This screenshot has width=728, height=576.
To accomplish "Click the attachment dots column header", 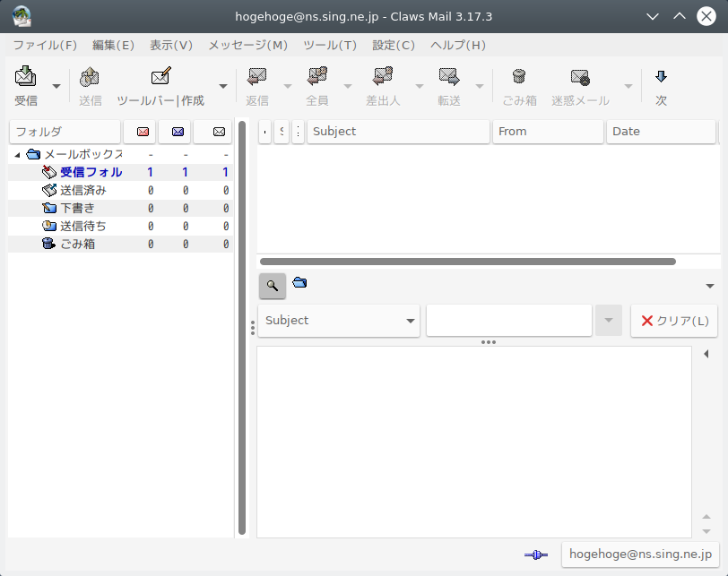I will coord(298,132).
